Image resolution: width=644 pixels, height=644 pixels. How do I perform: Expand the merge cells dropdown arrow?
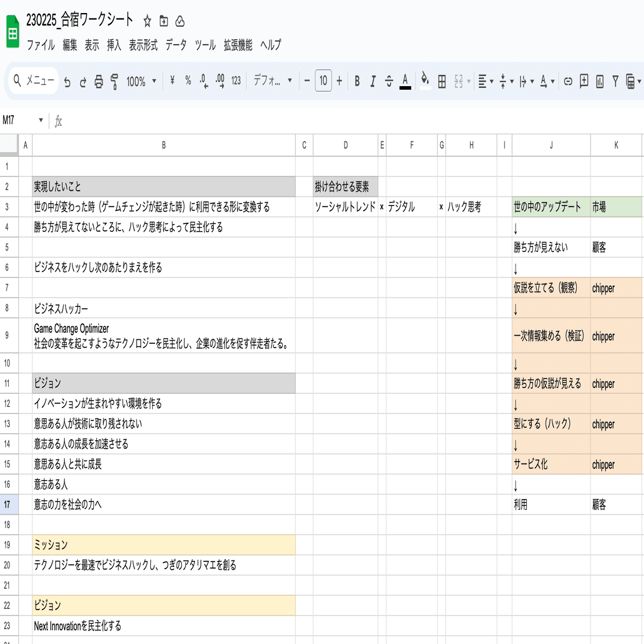pyautogui.click(x=469, y=81)
